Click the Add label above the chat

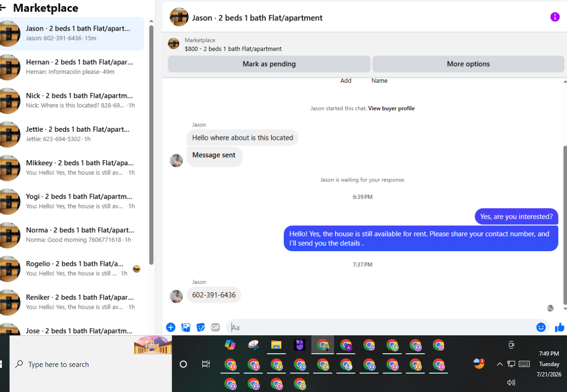pyautogui.click(x=346, y=81)
